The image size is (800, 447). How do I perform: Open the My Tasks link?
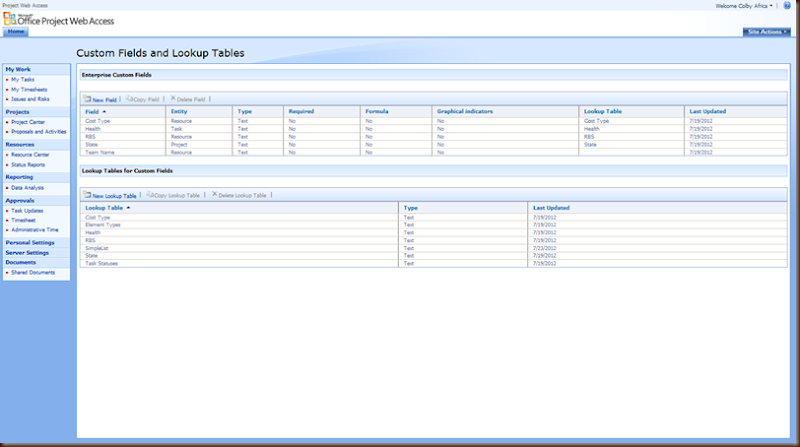coord(23,80)
